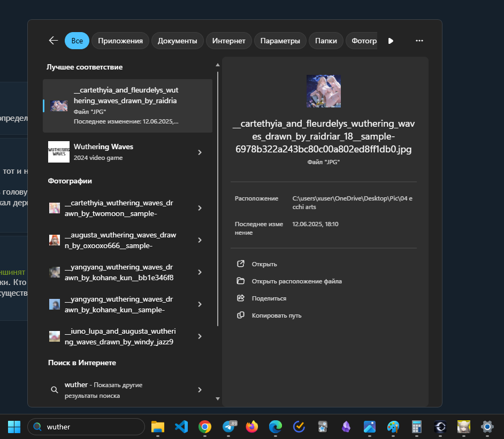Screen dimensions: 504x439
Task: Click web search suggestion wuther
Action: [127, 390]
